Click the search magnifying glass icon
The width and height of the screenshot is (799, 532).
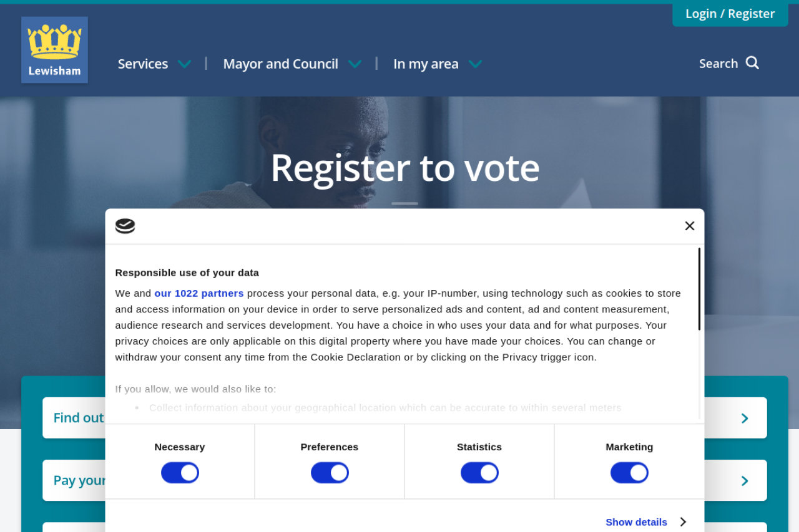752,63
